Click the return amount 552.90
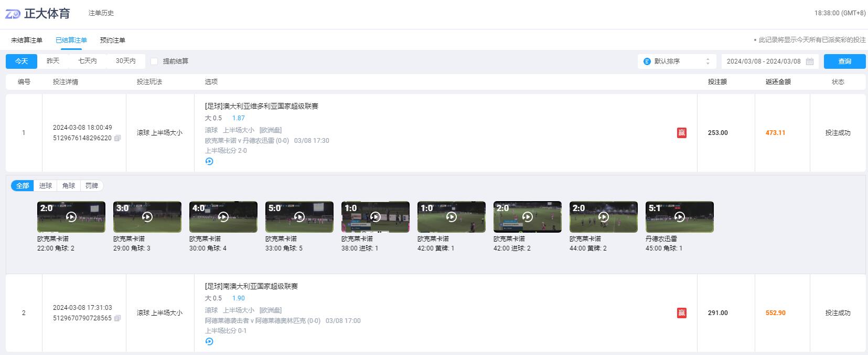 pyautogui.click(x=776, y=313)
